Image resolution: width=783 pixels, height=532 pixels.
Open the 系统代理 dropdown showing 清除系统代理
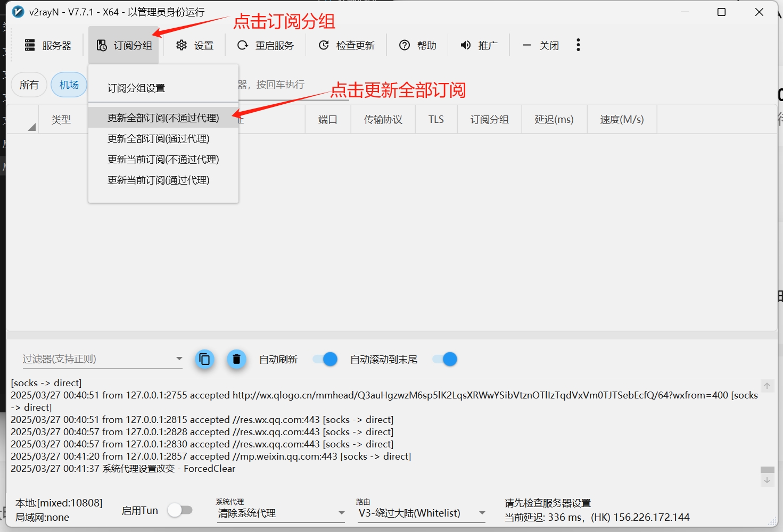281,513
